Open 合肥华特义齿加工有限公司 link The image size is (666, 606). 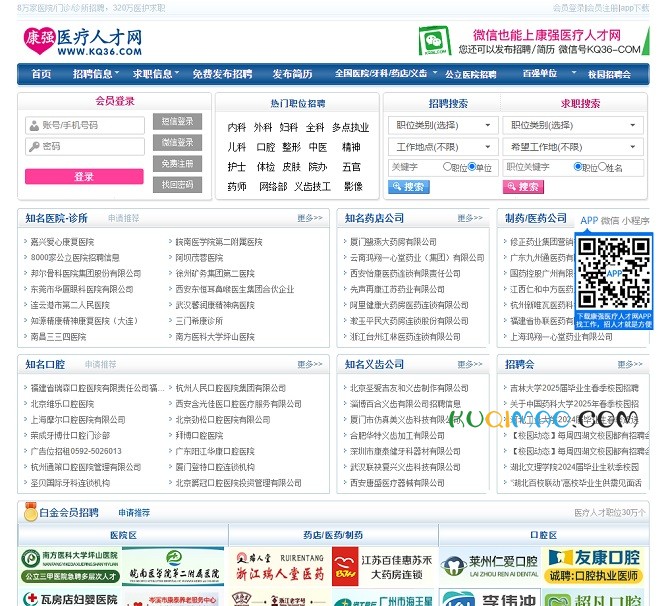397,435
